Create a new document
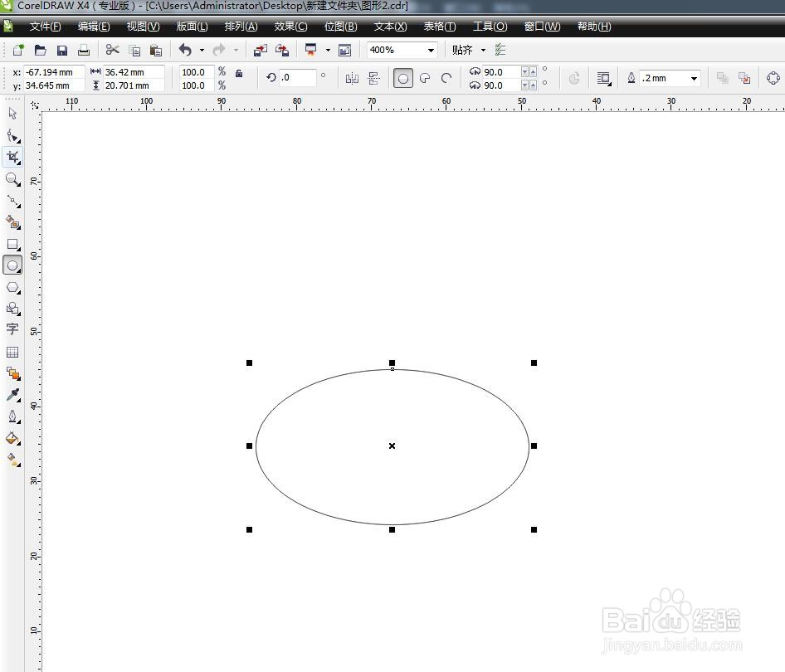Image resolution: width=785 pixels, height=672 pixels. click(18, 50)
